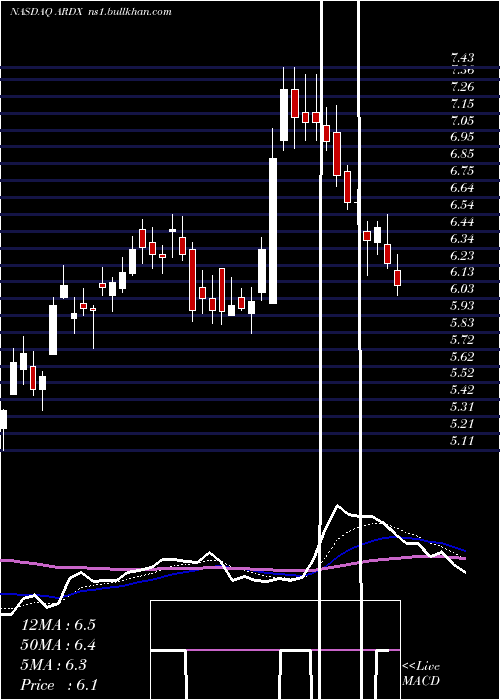The image size is (500, 700).
Task: Click the 7.26 price axis label
Action: pos(462,86)
